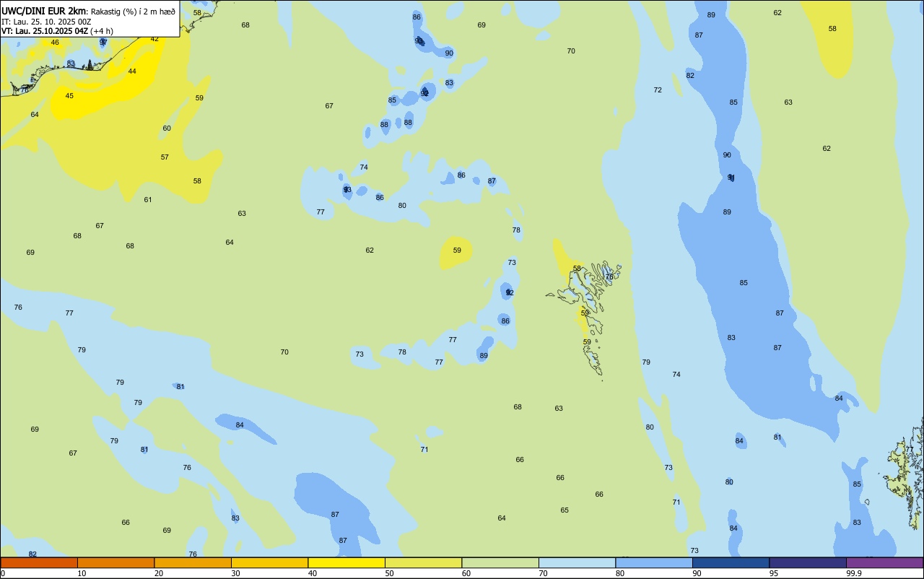Select the 10–20 orange legend color segment
The height and width of the screenshot is (579, 924).
(x=115, y=562)
